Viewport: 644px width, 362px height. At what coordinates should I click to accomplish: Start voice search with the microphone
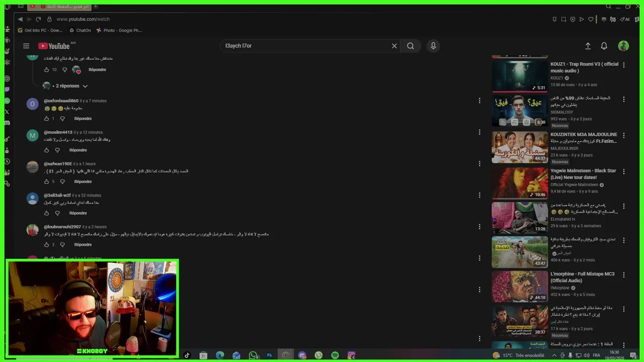tap(433, 46)
